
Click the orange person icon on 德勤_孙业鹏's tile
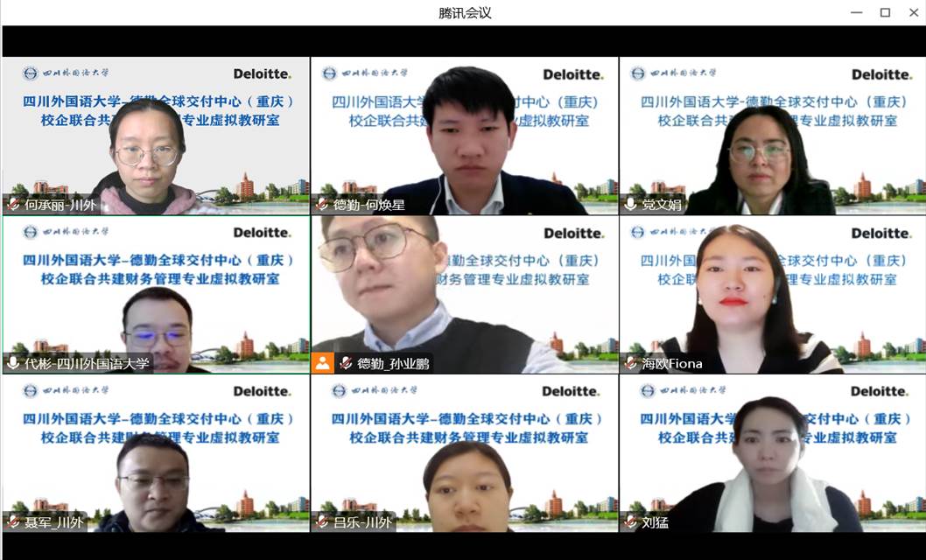click(x=322, y=363)
